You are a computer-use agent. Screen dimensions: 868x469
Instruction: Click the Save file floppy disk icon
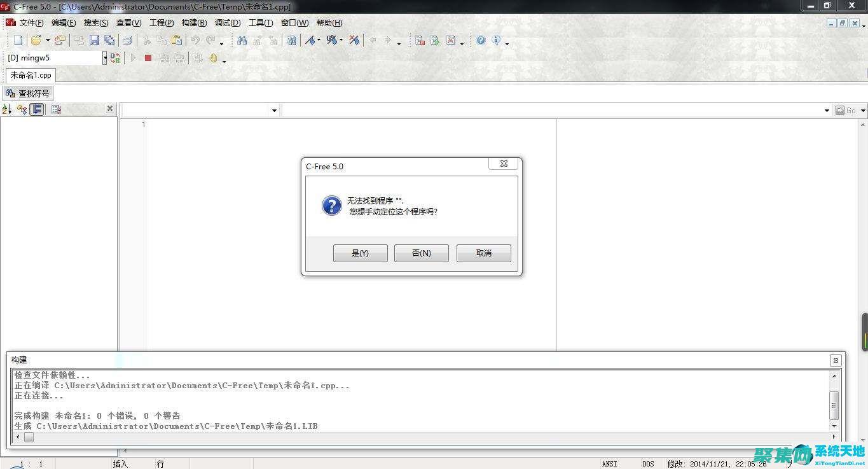tap(94, 40)
